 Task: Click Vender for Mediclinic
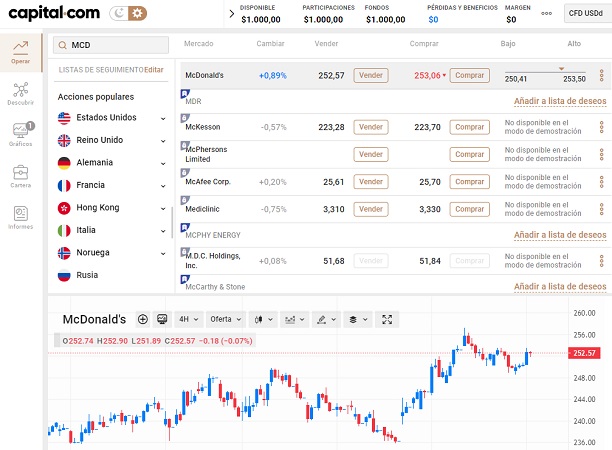(x=371, y=209)
